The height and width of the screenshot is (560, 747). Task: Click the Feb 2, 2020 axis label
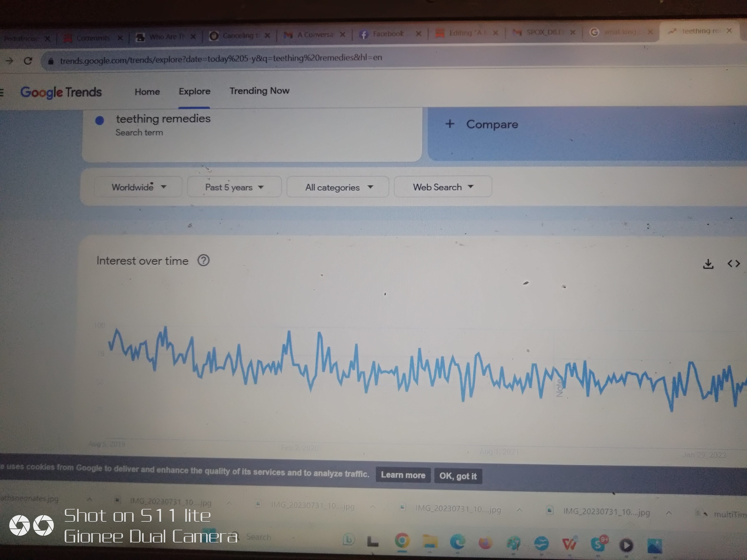click(x=300, y=448)
